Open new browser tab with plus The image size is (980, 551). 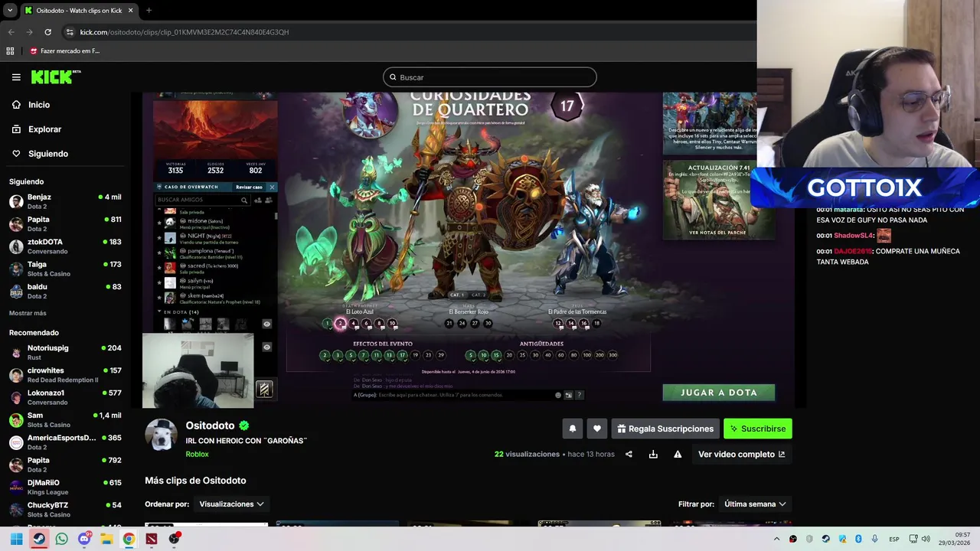point(149,11)
